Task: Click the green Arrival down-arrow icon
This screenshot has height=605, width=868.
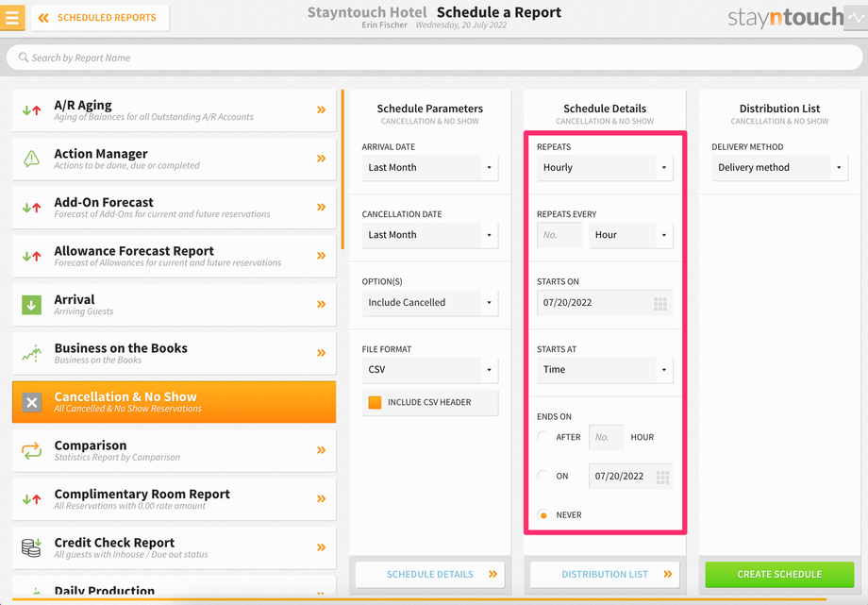Action: click(x=31, y=305)
